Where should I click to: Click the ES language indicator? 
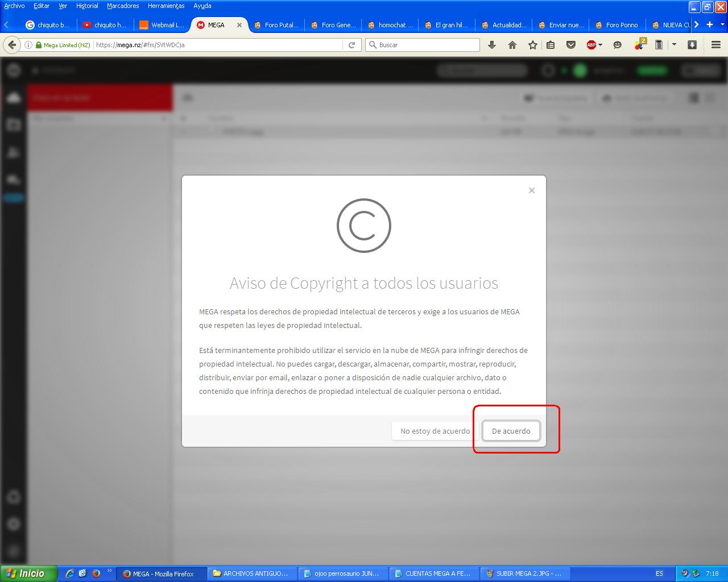[659, 573]
